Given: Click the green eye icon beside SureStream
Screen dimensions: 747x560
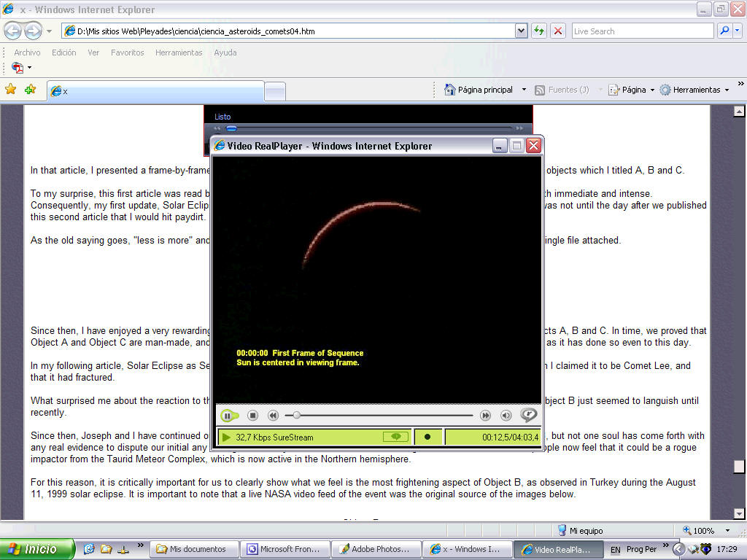Looking at the screenshot, I should 395,437.
